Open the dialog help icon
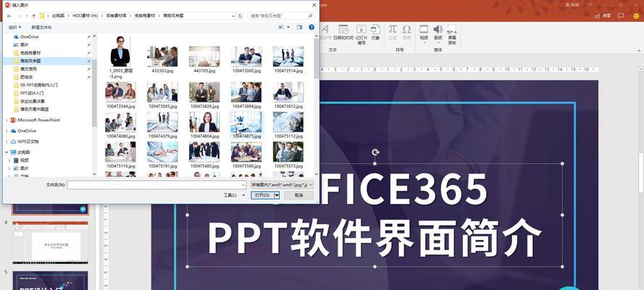This screenshot has width=644, height=290. (x=311, y=27)
